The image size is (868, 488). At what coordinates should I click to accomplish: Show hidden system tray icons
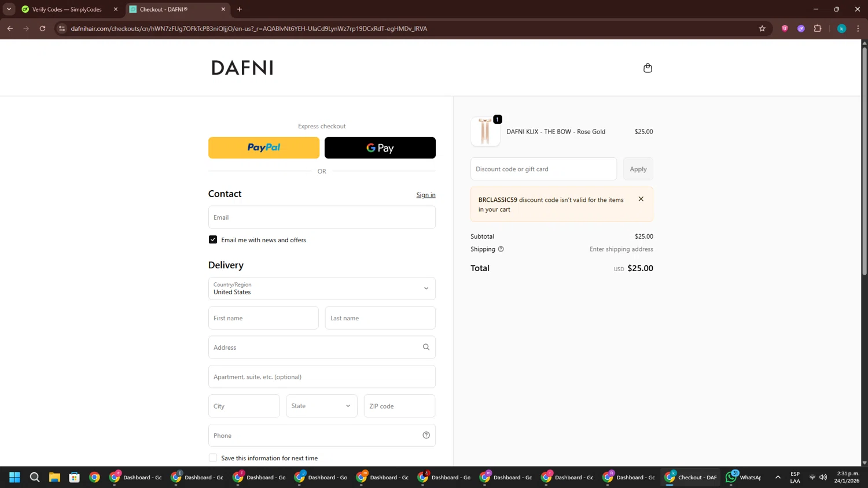point(778,477)
